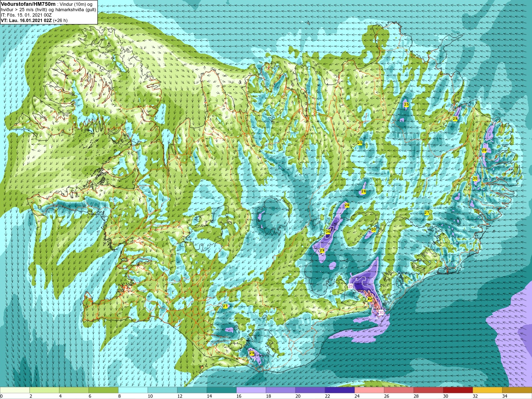Select the 26–28 m/s salmon legend swatch

pyautogui.click(x=399, y=390)
